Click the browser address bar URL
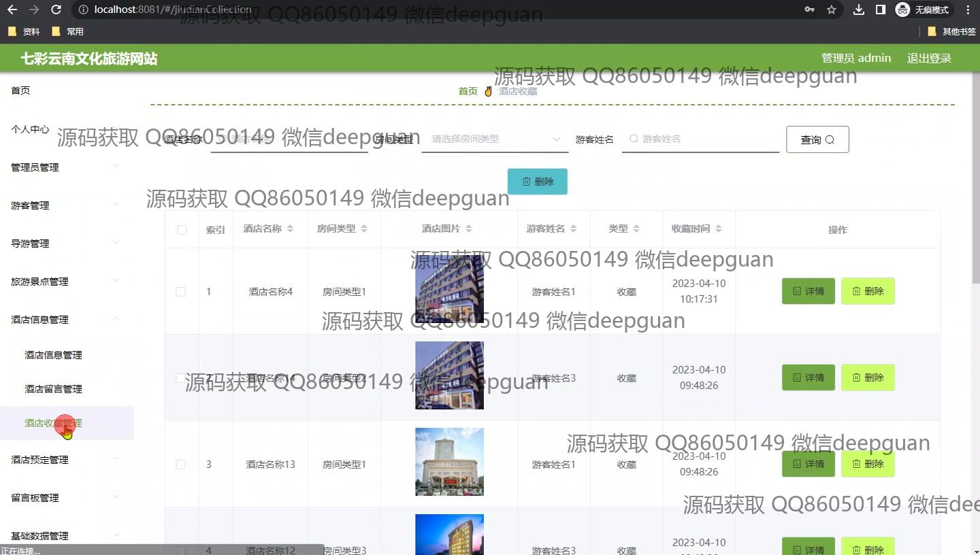Viewport: 980px width, 555px height. click(x=173, y=10)
